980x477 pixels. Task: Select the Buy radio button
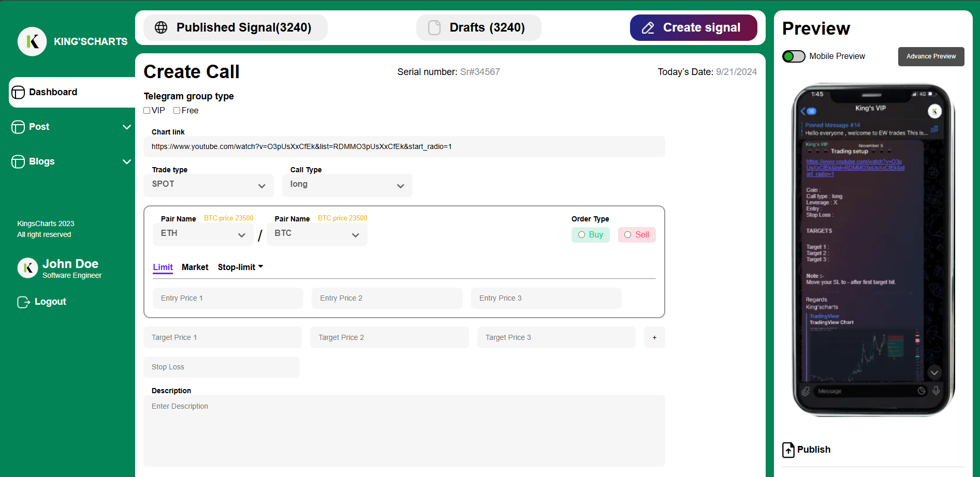581,234
